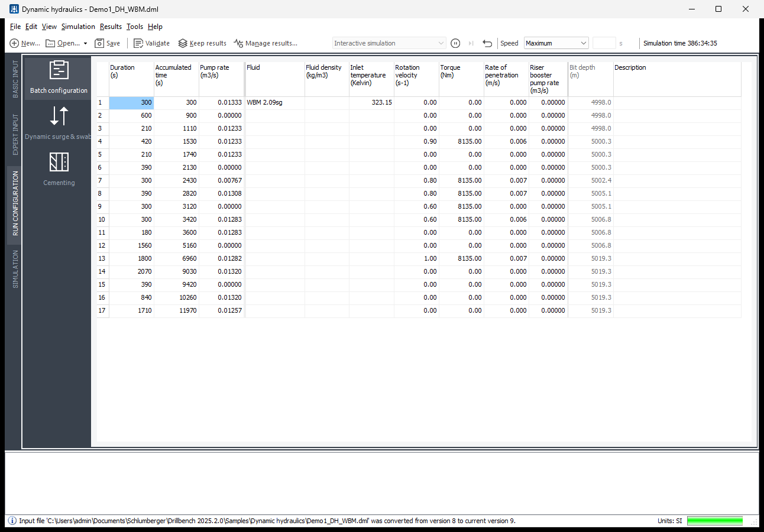Click the duration value 2070 in row 14
Screen dimensions: 764x532
[x=131, y=271]
